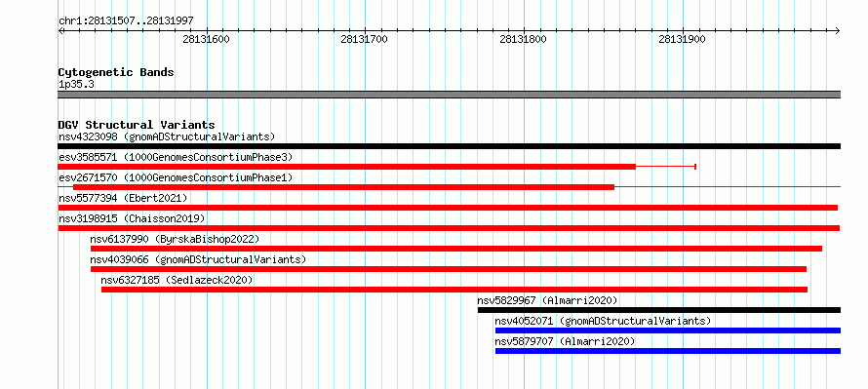The image size is (868, 389).
Task: Click the 28131900 ruler coordinate
Action: click(682, 39)
